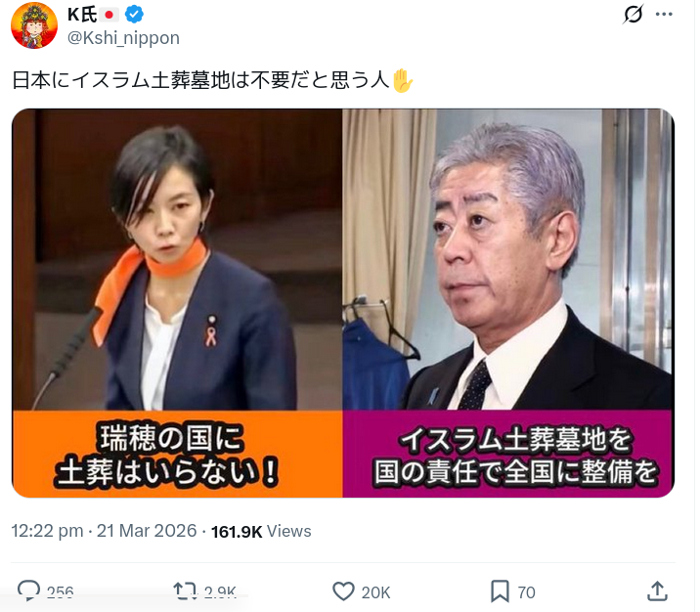Click the blue verified badge
The width and height of the screenshot is (700, 612).
click(x=134, y=15)
